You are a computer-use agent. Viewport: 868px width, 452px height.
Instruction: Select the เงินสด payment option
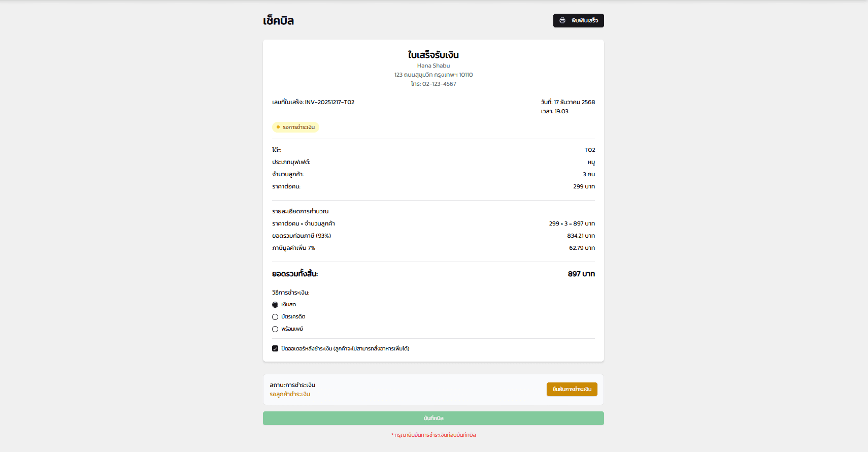click(275, 305)
